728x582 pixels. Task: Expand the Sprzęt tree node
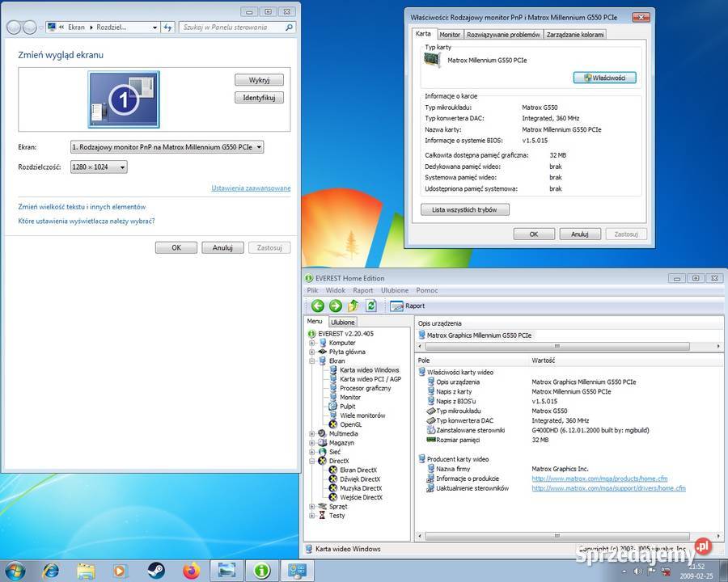(x=312, y=506)
